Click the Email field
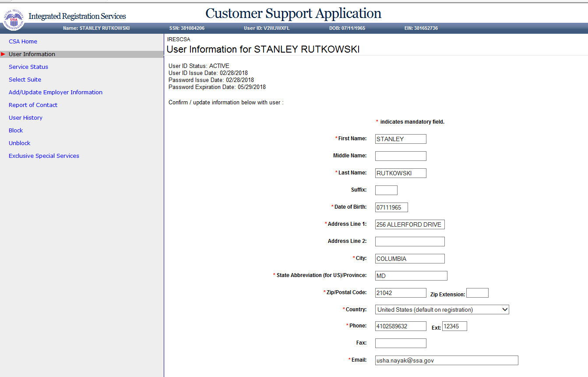This screenshot has height=377, width=588. point(447,360)
